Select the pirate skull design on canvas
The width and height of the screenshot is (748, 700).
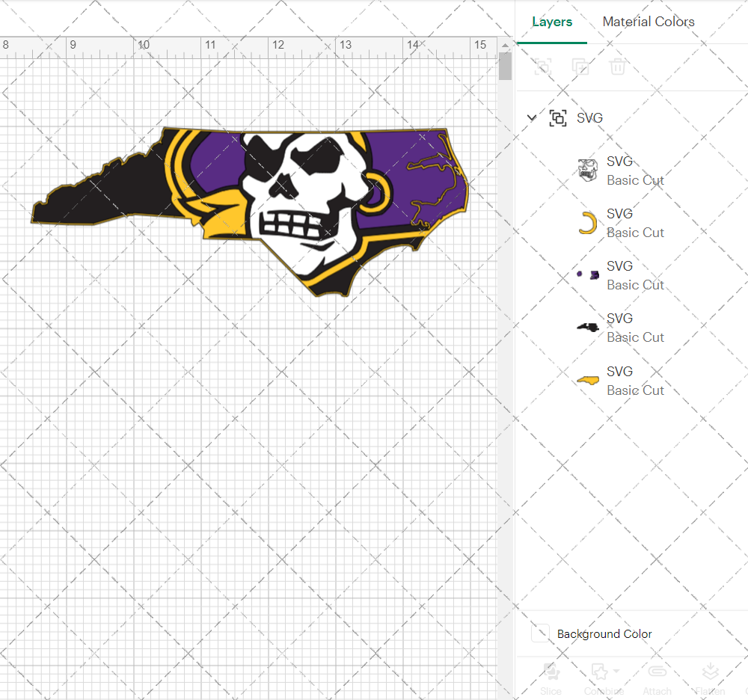pos(250,212)
